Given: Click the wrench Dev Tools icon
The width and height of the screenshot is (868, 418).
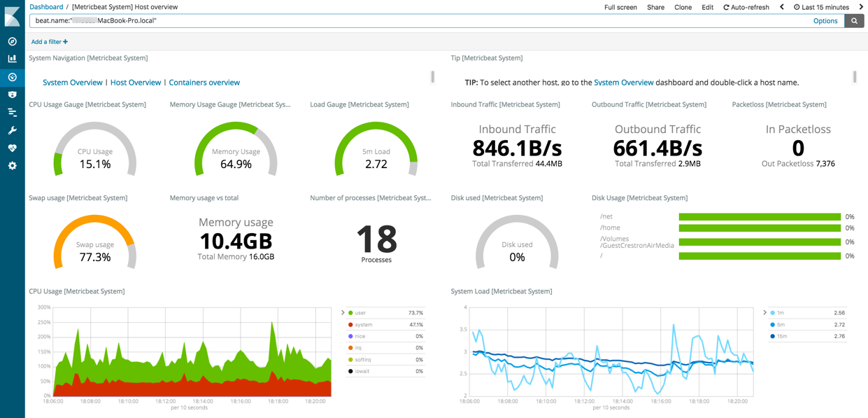Looking at the screenshot, I should [x=12, y=130].
